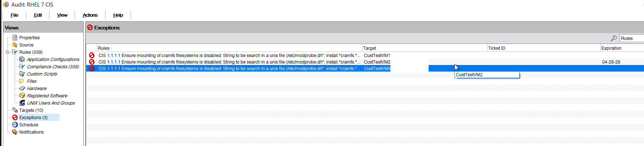The height and width of the screenshot is (146, 644).
Task: Open Hardware view under Rules
Action: [x=37, y=88]
